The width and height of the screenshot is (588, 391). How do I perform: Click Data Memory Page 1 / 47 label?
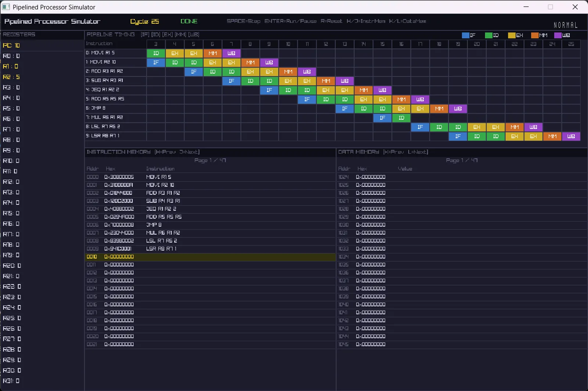pyautogui.click(x=462, y=161)
